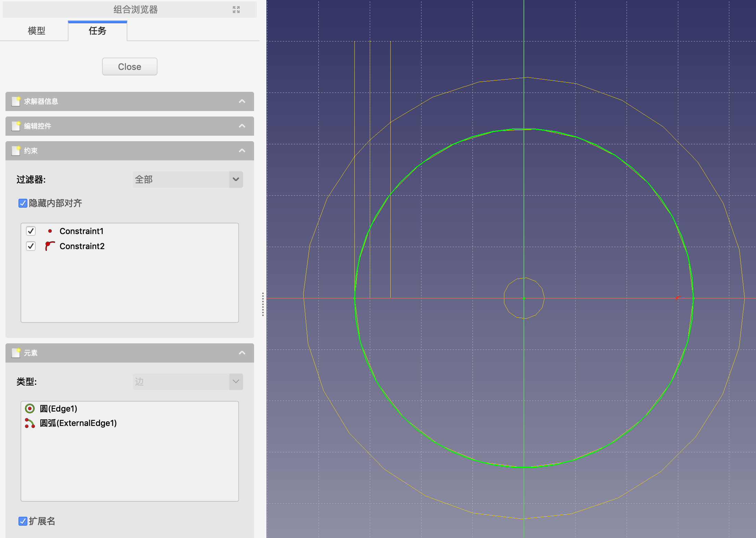Click the 元素 panel document icon
The height and width of the screenshot is (538, 756).
[16, 353]
